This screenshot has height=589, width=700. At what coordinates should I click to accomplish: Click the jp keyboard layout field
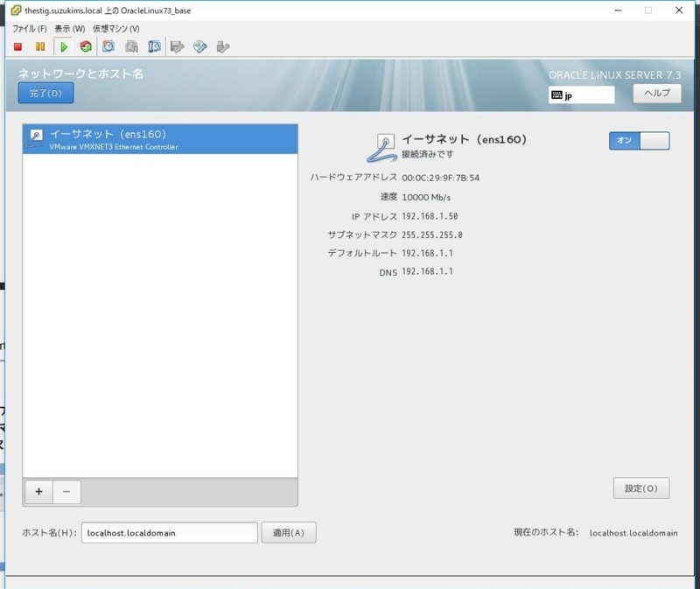pos(581,95)
